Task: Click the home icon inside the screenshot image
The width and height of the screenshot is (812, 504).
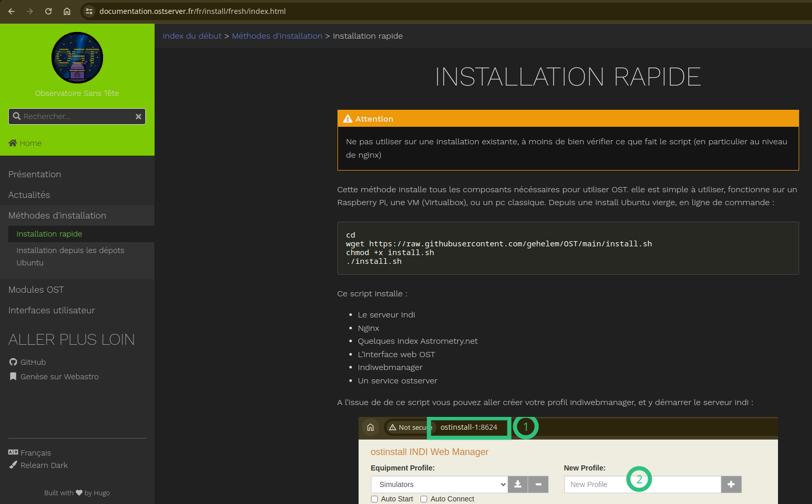Action: (370, 427)
